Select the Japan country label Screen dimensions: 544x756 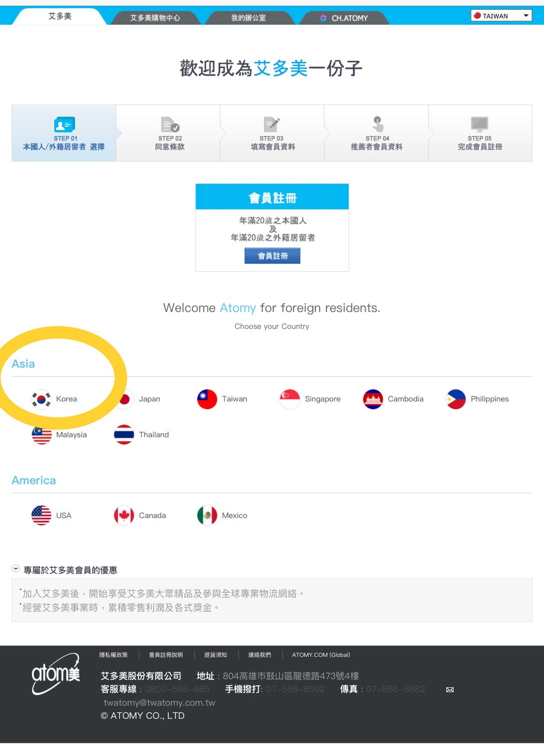click(x=149, y=399)
